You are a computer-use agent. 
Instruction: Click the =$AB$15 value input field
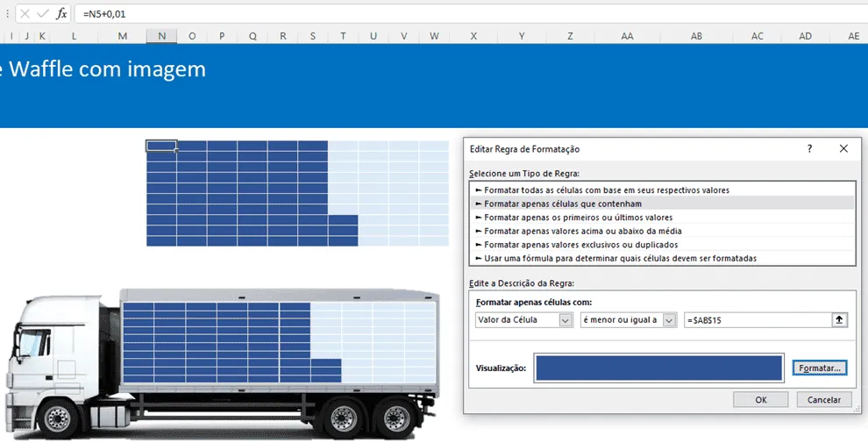tap(758, 319)
